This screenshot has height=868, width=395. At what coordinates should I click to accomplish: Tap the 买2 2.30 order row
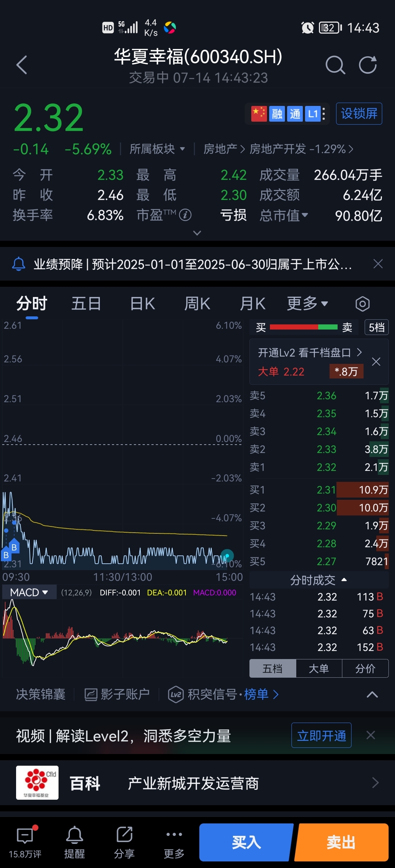(319, 508)
